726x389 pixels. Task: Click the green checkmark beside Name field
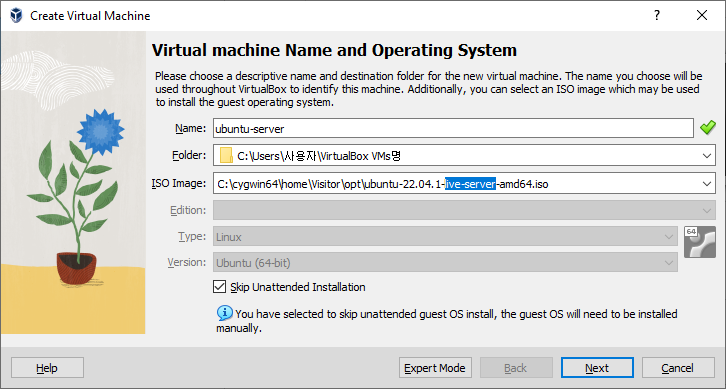[707, 128]
